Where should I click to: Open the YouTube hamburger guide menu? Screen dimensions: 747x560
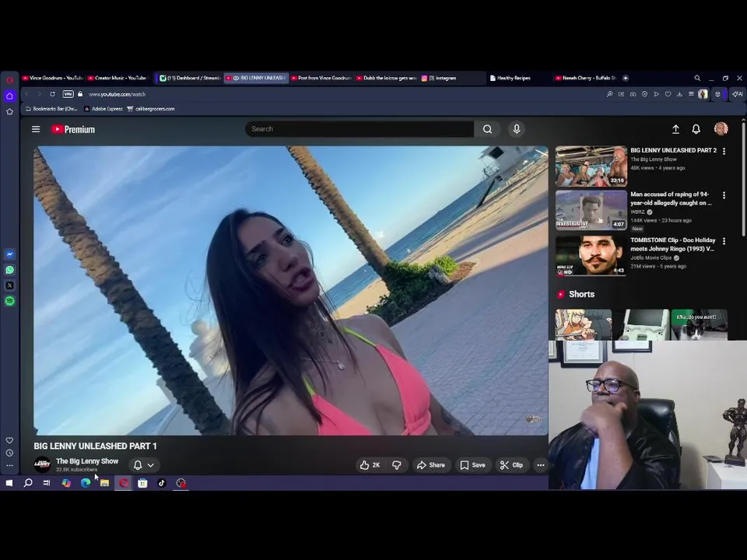click(36, 129)
